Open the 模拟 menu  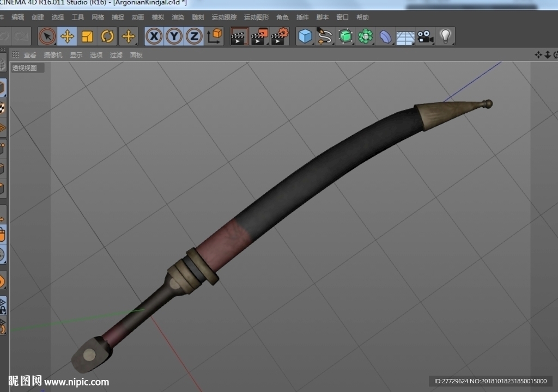point(158,17)
